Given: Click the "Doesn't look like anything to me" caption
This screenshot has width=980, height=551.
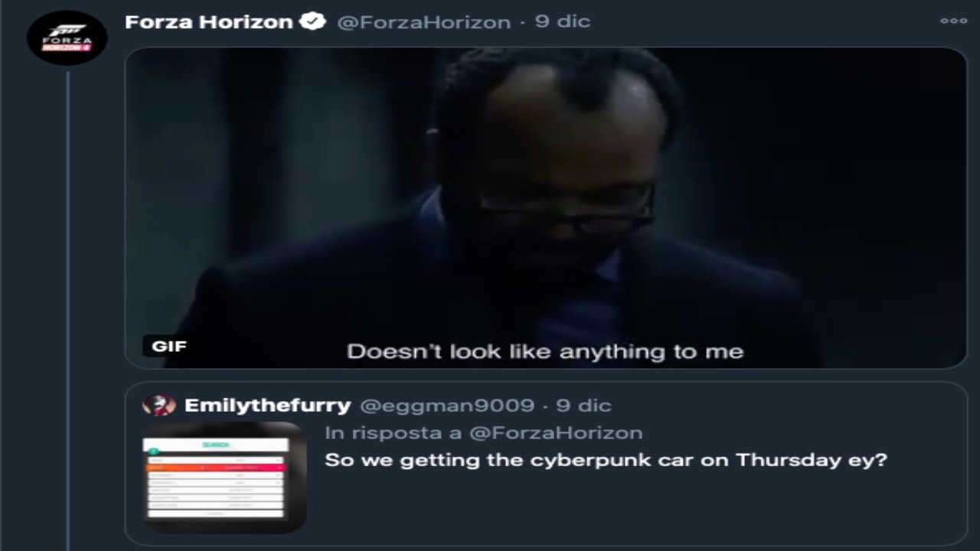Looking at the screenshot, I should (545, 352).
